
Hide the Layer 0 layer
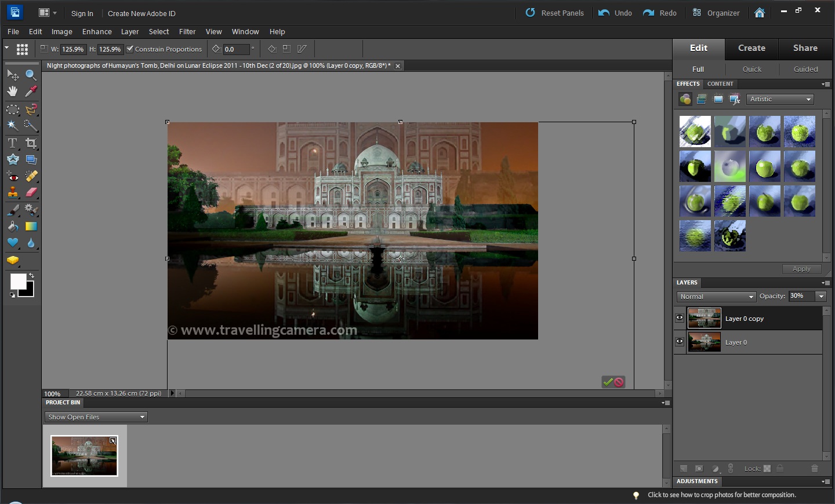point(678,342)
